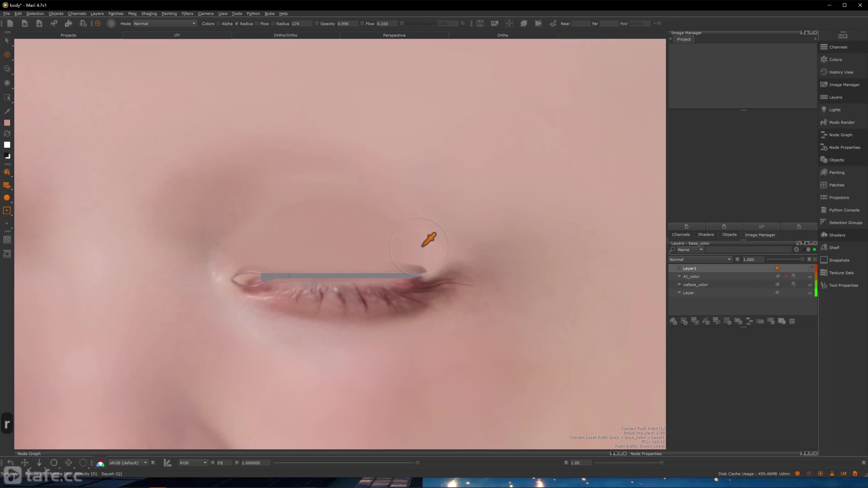Open Node Graph palette from sidebar
This screenshot has width=868, height=488.
[841, 135]
